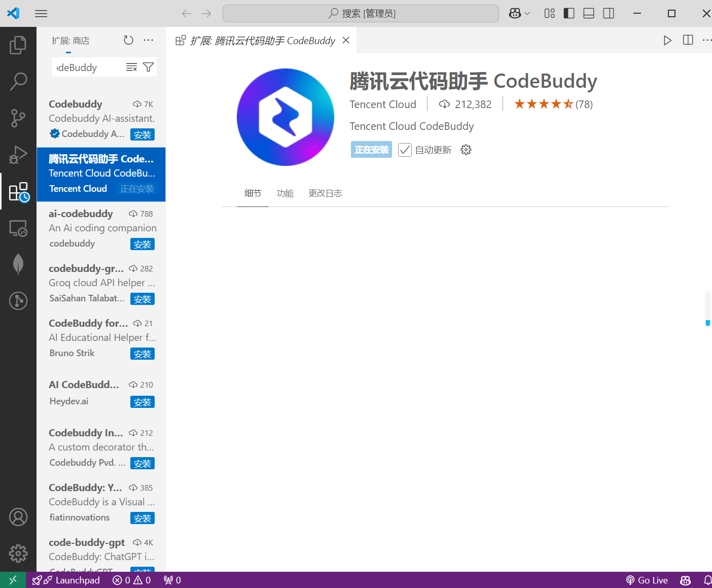
Task: Select the 腾讯云代码助手 list entry
Action: point(101,174)
